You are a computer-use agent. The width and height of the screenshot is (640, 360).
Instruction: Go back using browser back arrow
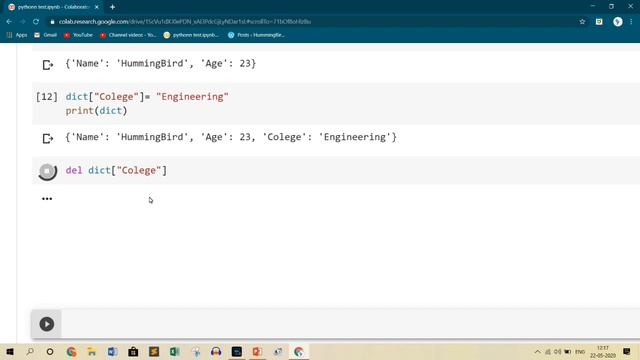coord(9,22)
